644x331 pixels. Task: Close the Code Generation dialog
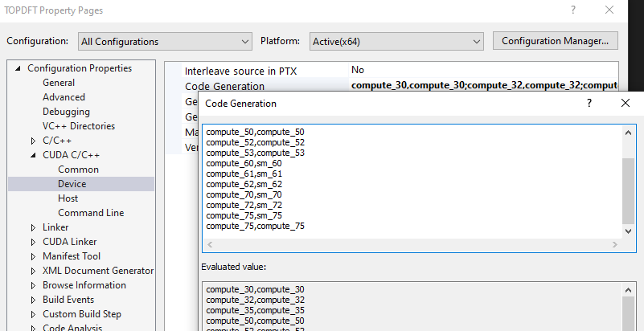[626, 103]
